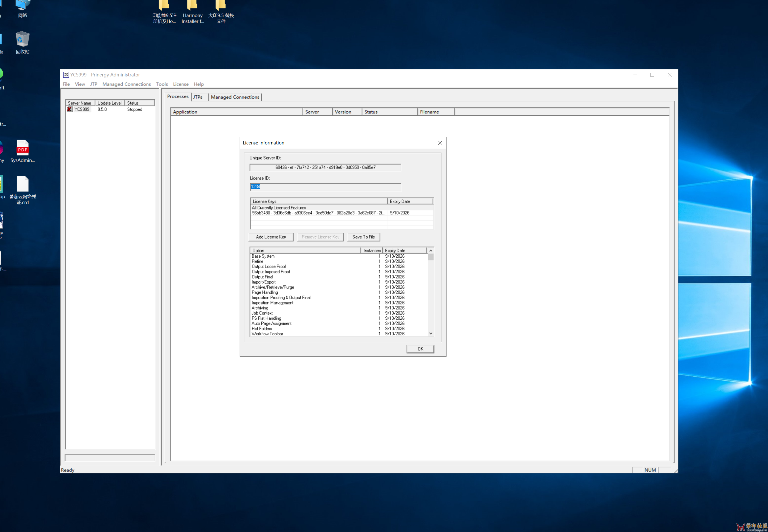Click the Save To File button
The height and width of the screenshot is (532, 768).
[x=363, y=237]
